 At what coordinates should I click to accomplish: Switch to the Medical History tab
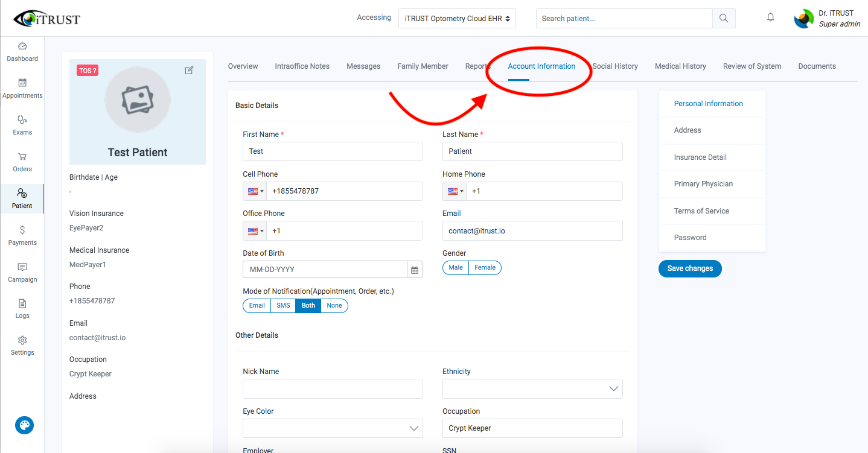click(680, 66)
